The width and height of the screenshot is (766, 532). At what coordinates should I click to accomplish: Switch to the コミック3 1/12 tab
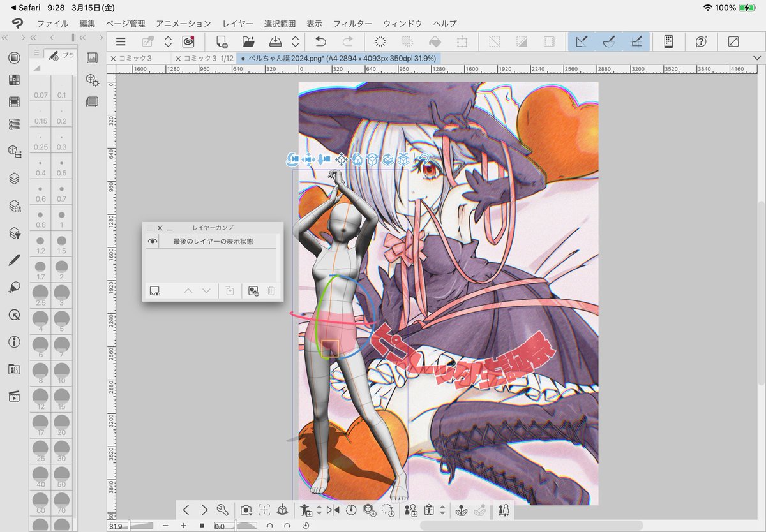click(204, 58)
